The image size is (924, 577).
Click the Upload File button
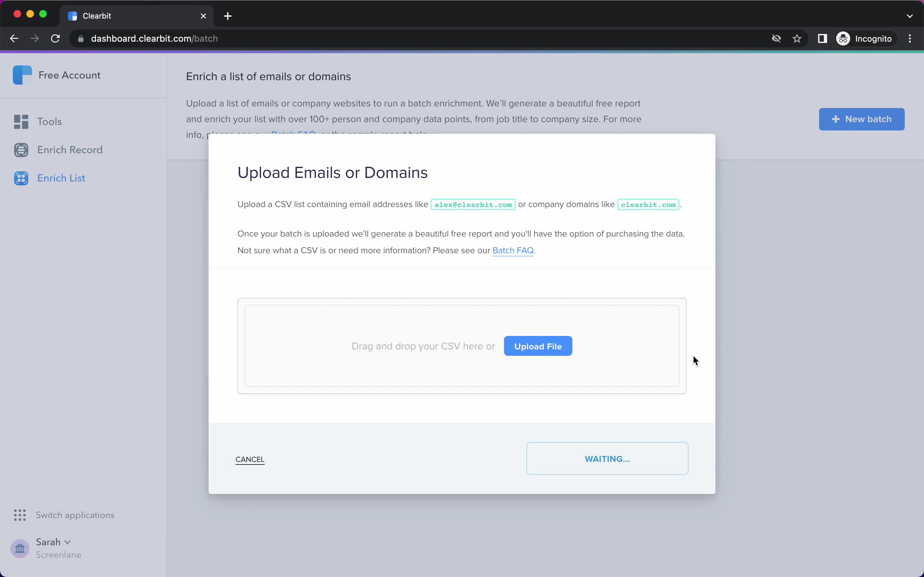pos(537,346)
